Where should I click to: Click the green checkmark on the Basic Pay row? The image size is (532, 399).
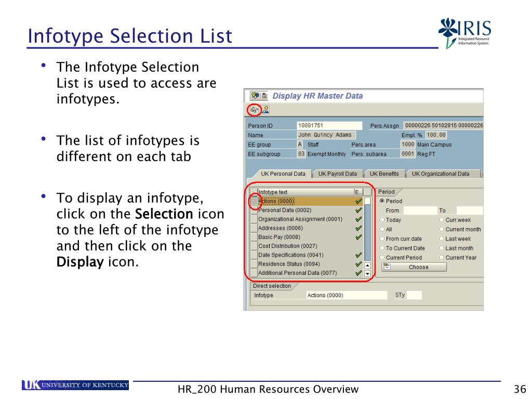tap(358, 237)
